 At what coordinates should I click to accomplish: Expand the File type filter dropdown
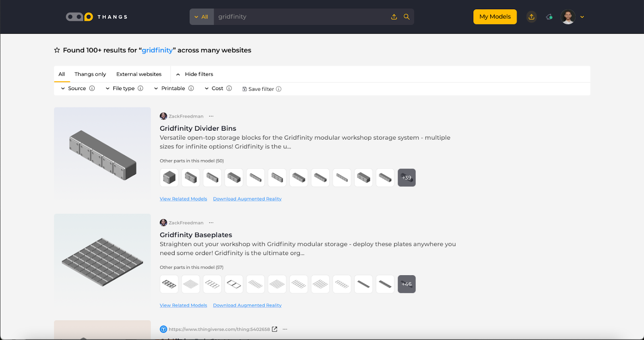click(120, 88)
